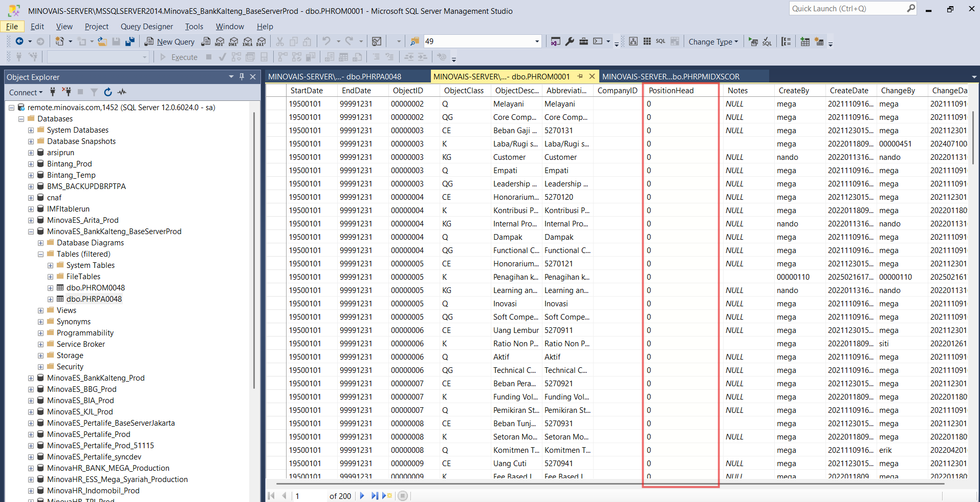Toggle the Show Criteria Pane grid button
The width and height of the screenshot is (980, 502).
pyautogui.click(x=647, y=41)
